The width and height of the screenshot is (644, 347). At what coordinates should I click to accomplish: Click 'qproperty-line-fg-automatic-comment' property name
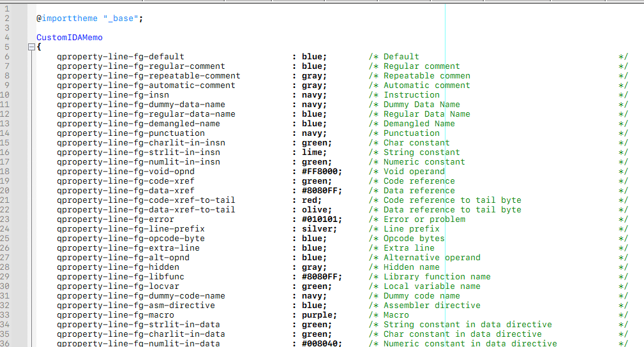click(x=146, y=85)
